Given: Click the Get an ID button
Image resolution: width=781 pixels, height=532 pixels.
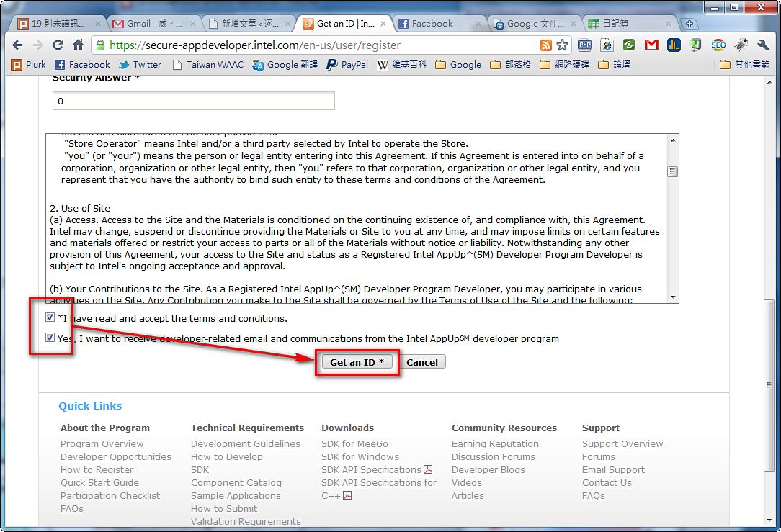Looking at the screenshot, I should coord(357,362).
